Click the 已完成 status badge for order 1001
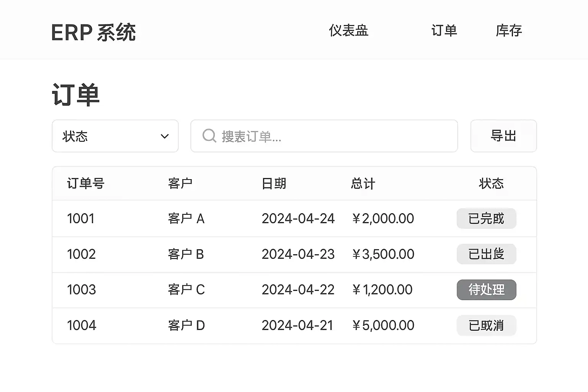Image resolution: width=588 pixels, height=392 pixels. coord(486,219)
